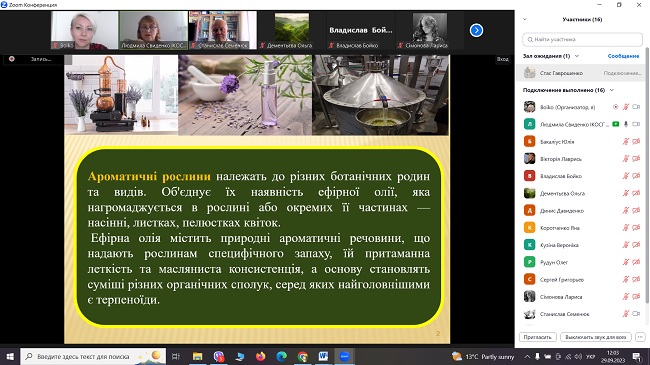Click the organizer's red recording status icon

pos(616,107)
